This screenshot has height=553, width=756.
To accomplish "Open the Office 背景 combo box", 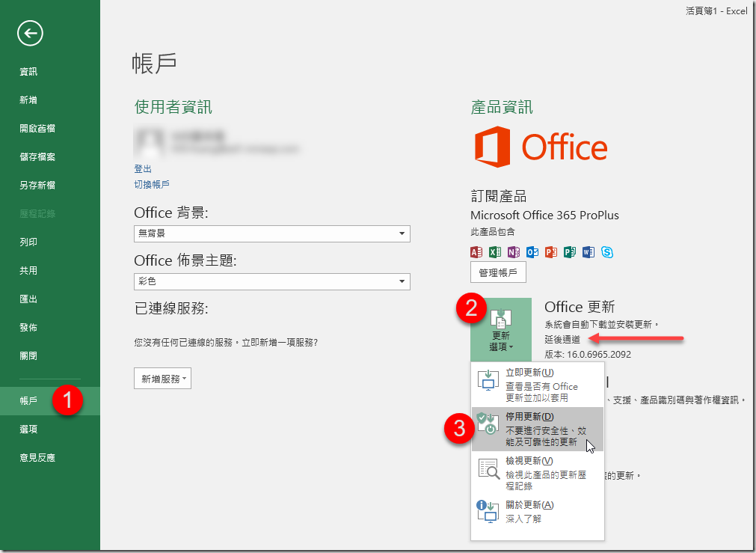I will tap(272, 233).
